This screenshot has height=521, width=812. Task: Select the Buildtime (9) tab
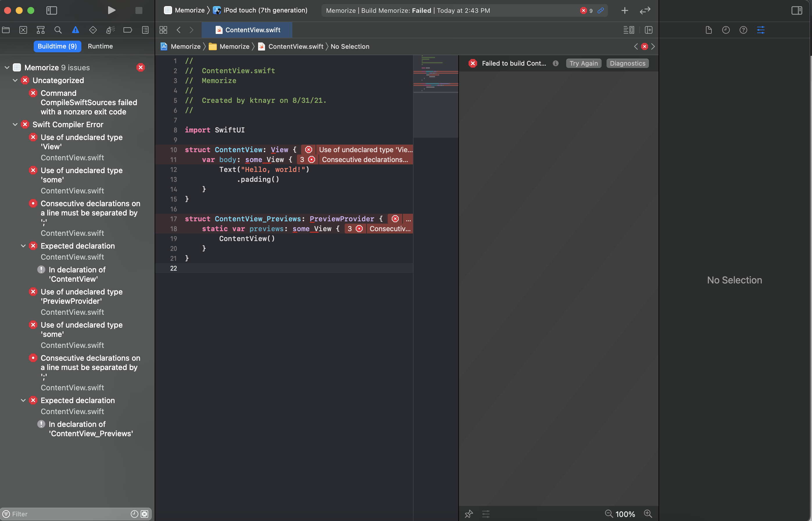point(57,46)
